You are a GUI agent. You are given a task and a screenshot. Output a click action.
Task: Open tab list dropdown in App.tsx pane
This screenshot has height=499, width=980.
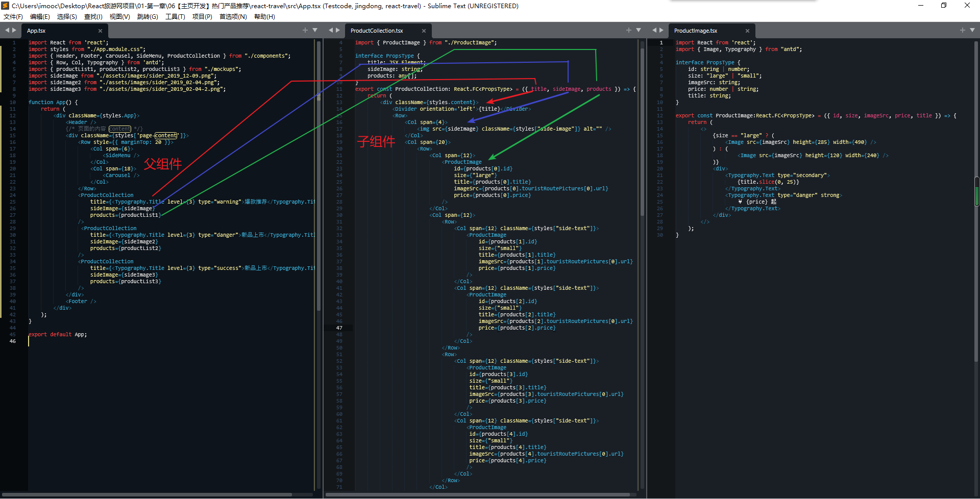[x=315, y=31]
